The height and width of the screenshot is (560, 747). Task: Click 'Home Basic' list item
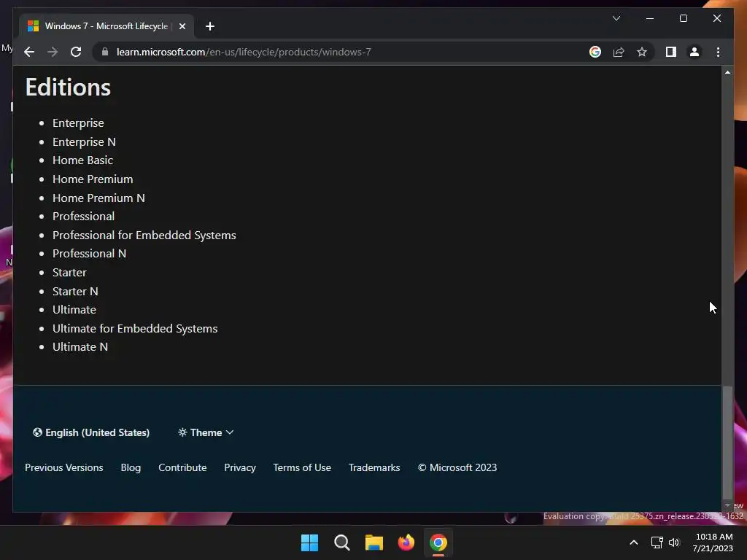coord(82,160)
